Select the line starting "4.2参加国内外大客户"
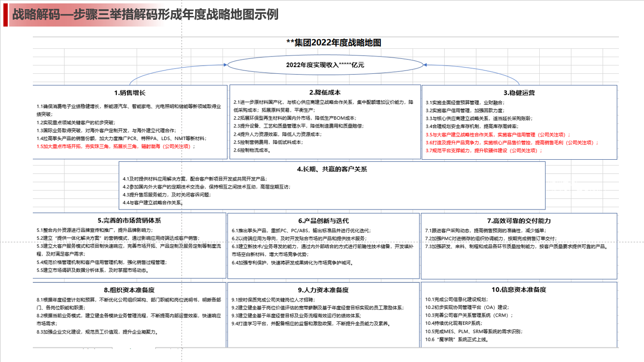Viewport: 644px width, 362px height. 207,187
